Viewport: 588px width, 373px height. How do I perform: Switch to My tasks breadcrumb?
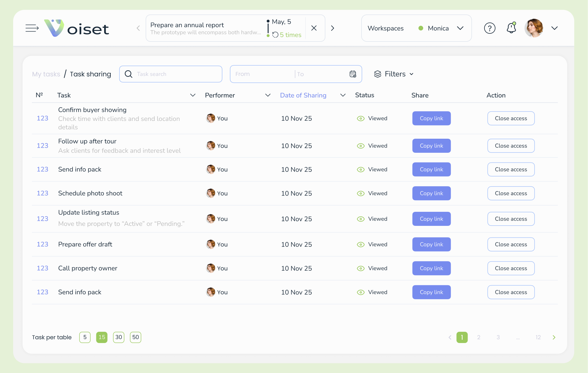46,74
